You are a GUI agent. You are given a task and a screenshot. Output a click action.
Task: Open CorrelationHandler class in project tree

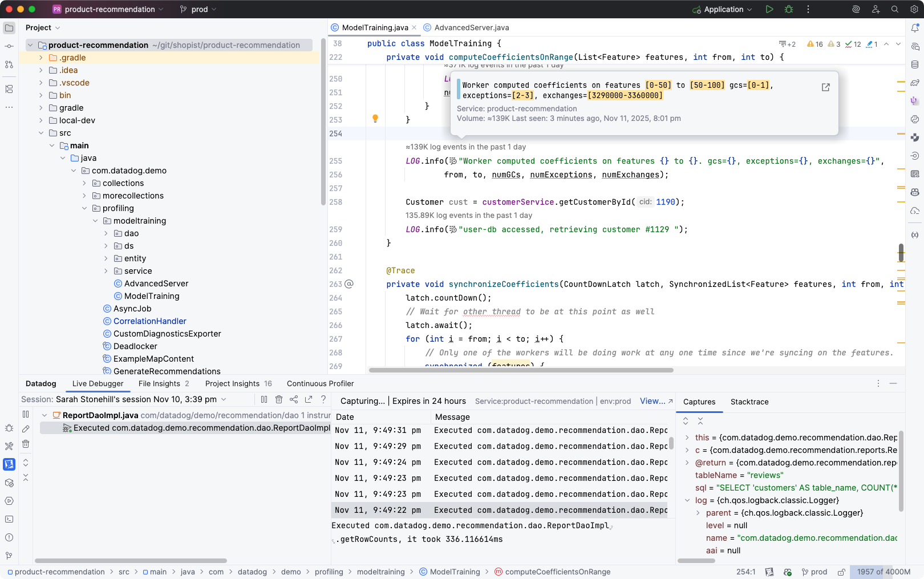point(149,321)
